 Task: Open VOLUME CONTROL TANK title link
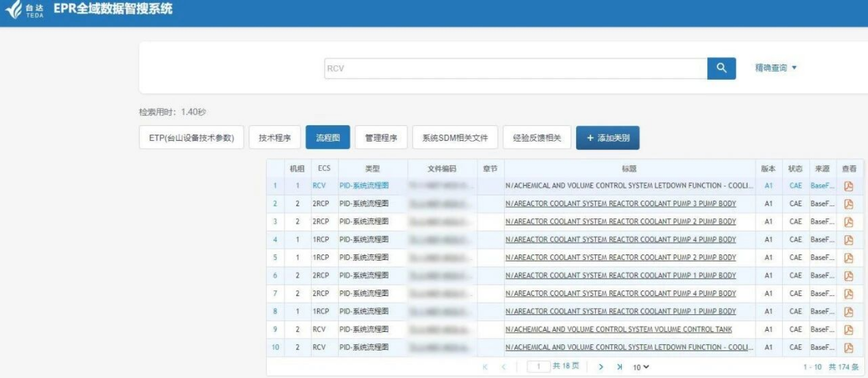pos(619,330)
